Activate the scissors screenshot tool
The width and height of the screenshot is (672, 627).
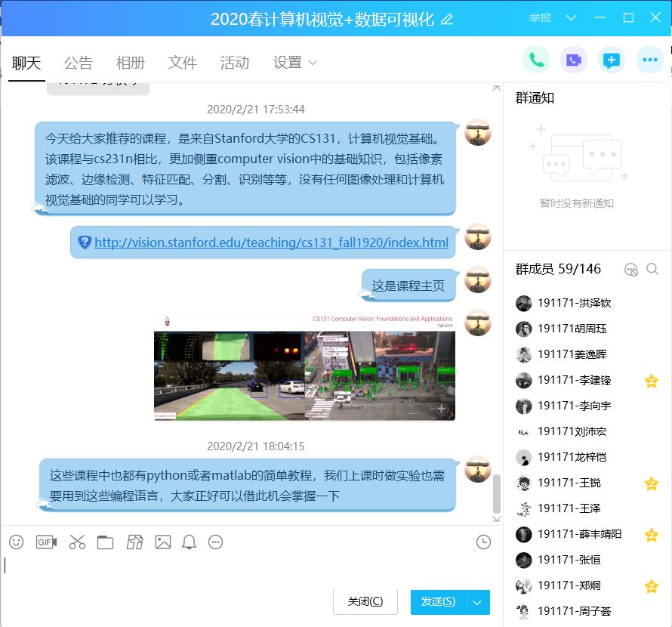(x=77, y=542)
